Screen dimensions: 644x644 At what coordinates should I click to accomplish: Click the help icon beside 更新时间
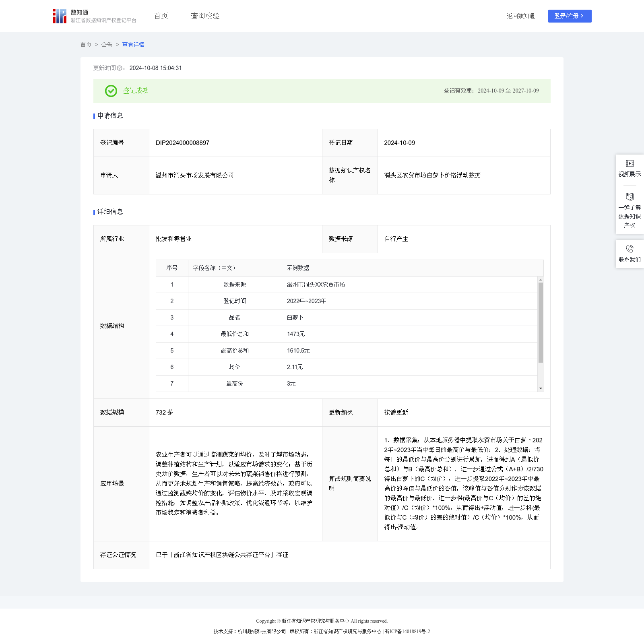point(120,68)
